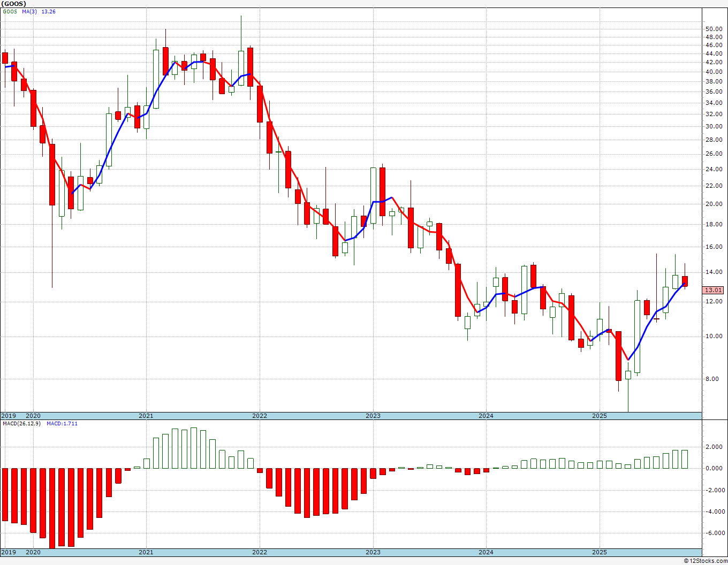
Task: Select 2023 on the price chart time axis
Action: (373, 416)
